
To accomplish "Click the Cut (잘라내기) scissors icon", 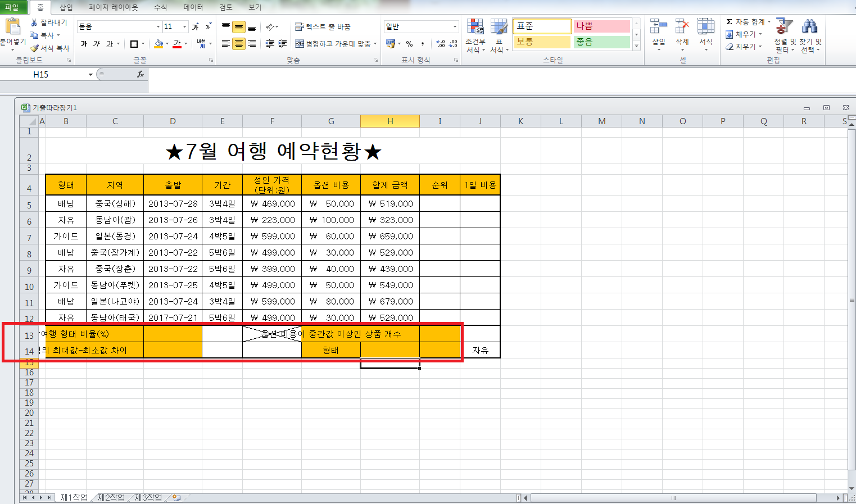I will (34, 22).
